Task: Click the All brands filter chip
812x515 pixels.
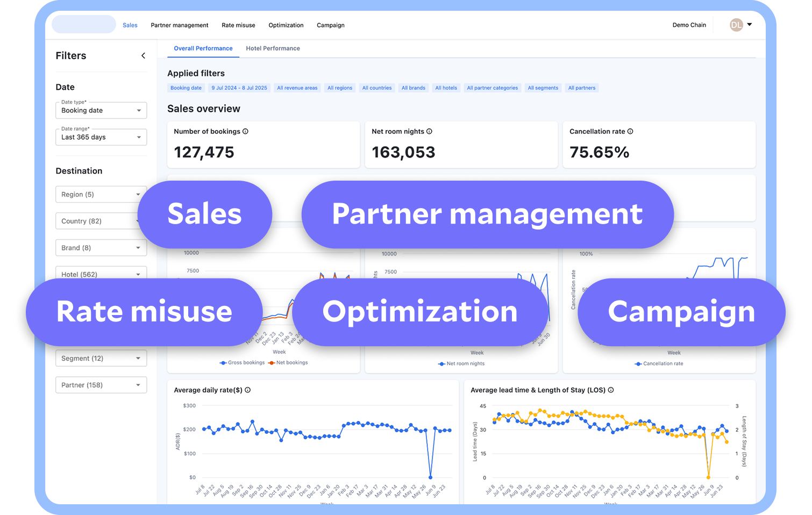Action: 414,88
